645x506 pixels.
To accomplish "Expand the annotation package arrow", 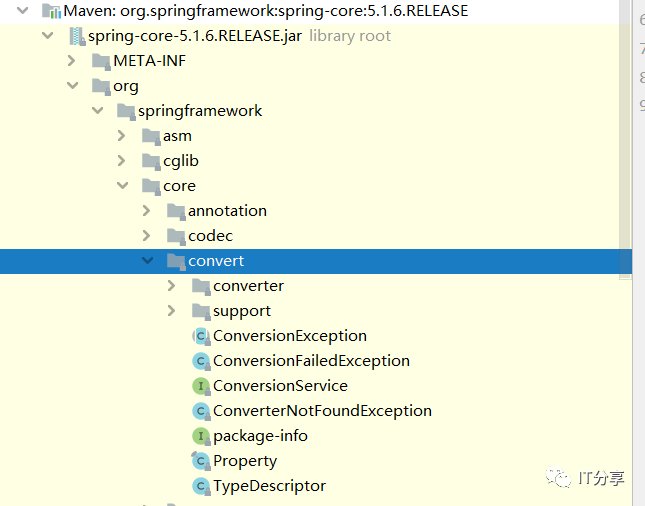I will (x=147, y=211).
